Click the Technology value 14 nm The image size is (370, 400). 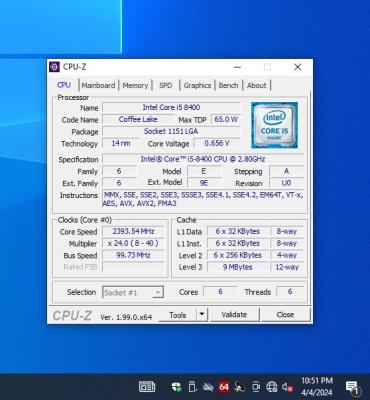coord(121,143)
